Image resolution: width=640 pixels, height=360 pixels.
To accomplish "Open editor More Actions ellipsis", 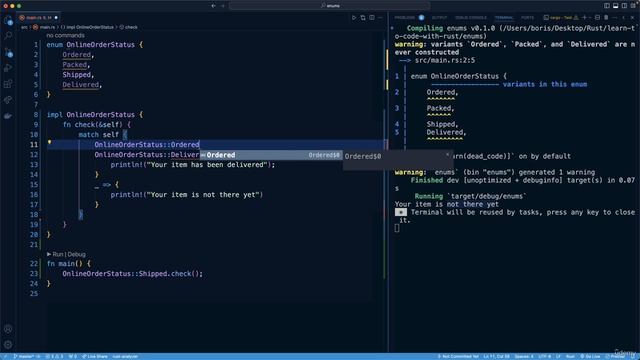I will (380, 18).
